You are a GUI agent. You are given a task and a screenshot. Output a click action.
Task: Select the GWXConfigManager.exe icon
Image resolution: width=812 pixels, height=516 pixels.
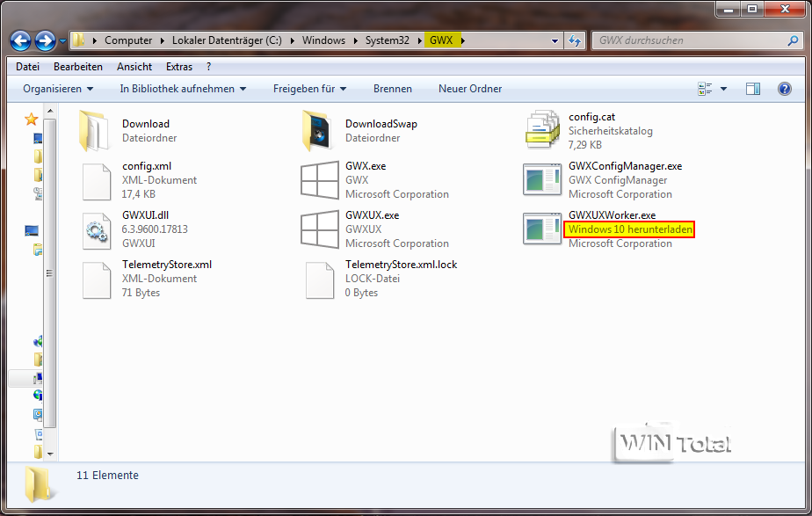point(542,179)
